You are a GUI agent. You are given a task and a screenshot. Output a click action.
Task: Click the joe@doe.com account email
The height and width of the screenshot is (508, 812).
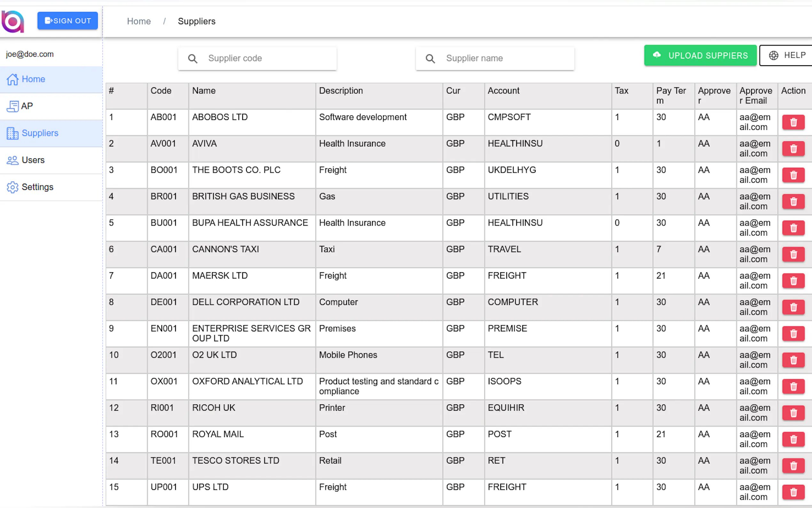[x=30, y=54]
